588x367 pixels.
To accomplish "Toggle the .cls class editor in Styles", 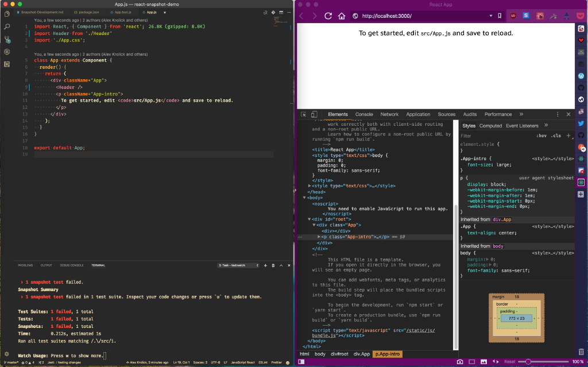I will tap(556, 136).
